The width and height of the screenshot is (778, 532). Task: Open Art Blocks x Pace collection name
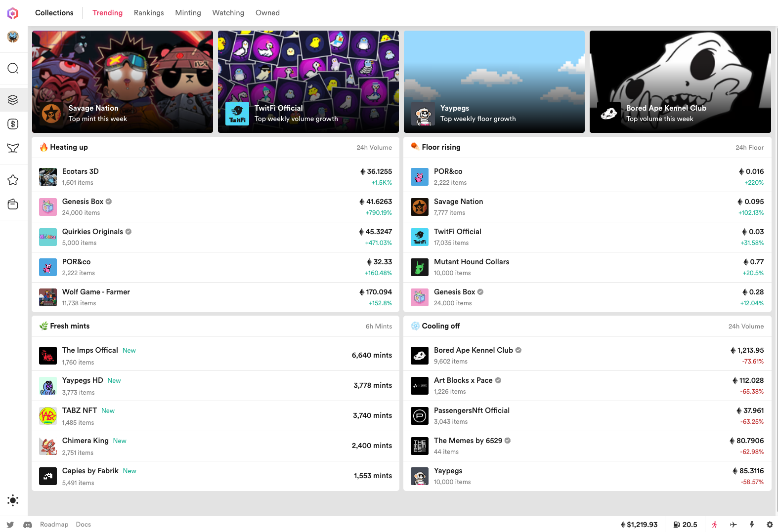(x=463, y=380)
